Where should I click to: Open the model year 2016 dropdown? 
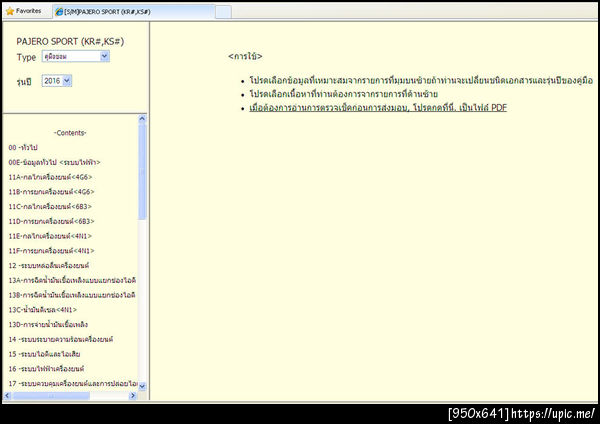57,81
